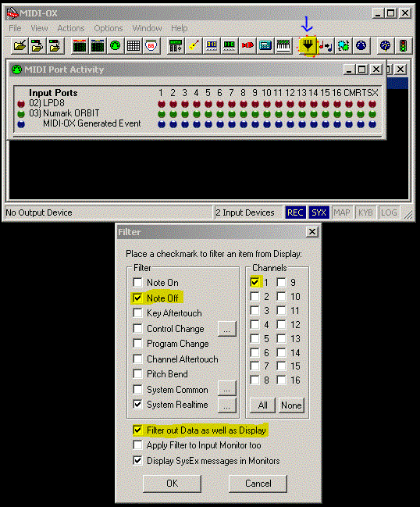Click the green MIDI port activity icon

116,45
